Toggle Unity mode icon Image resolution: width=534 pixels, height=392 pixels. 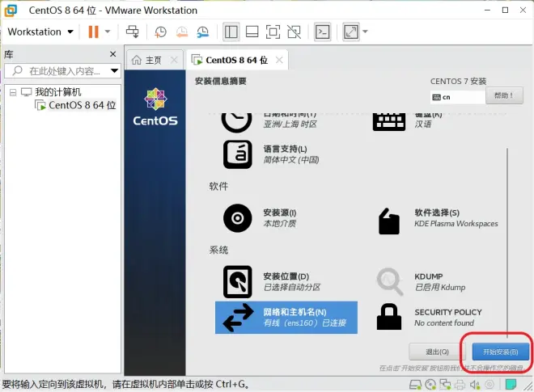pos(295,32)
